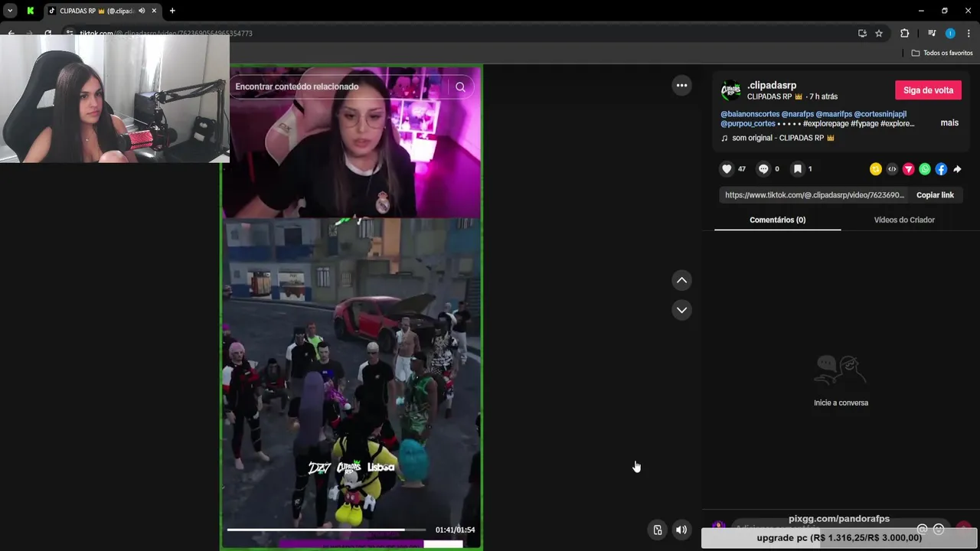Viewport: 980px width, 551px height.
Task: Get the embed code via the code icon
Action: [x=892, y=169]
